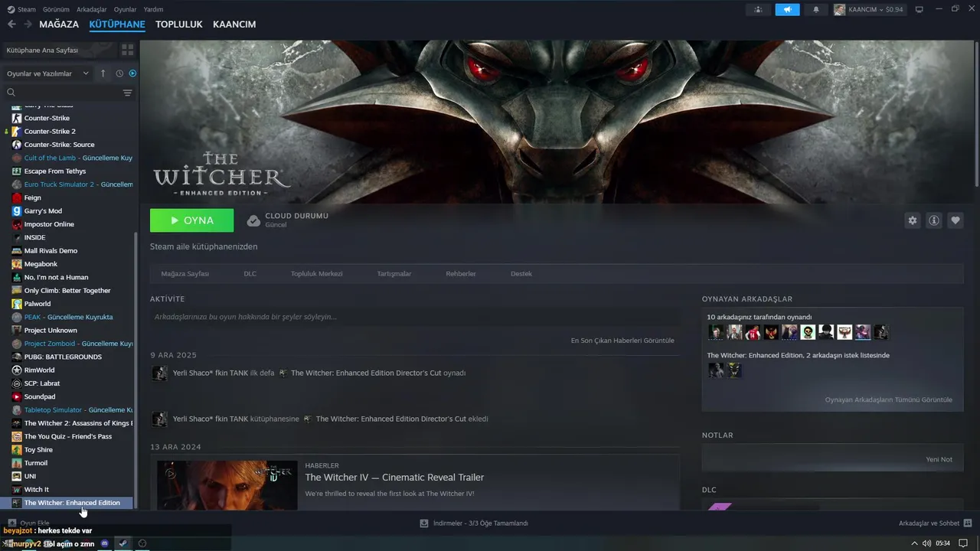Click the RimWorld game icon
Screen dimensions: 980x551
pos(17,370)
